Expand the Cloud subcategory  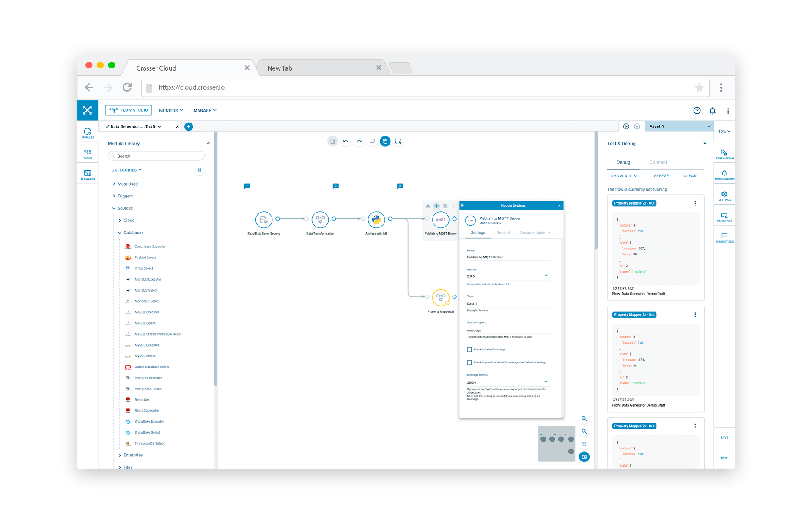point(126,221)
